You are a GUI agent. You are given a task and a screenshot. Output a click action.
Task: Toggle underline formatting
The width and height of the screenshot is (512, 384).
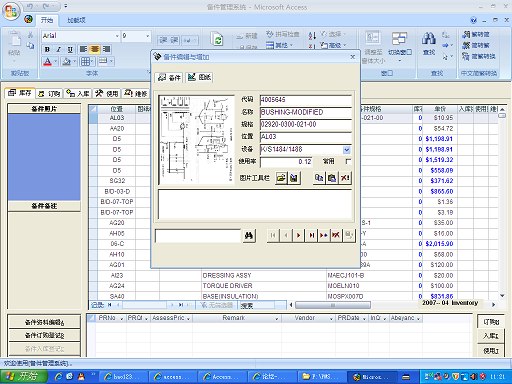pyautogui.click(x=70, y=49)
